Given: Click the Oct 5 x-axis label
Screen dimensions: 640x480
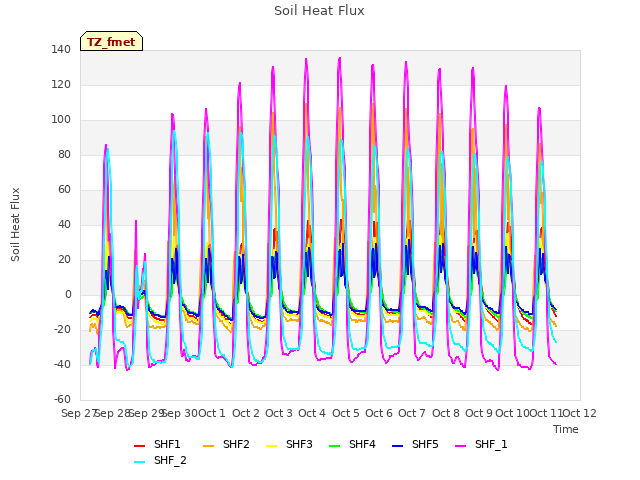Looking at the screenshot, I should tap(346, 413).
